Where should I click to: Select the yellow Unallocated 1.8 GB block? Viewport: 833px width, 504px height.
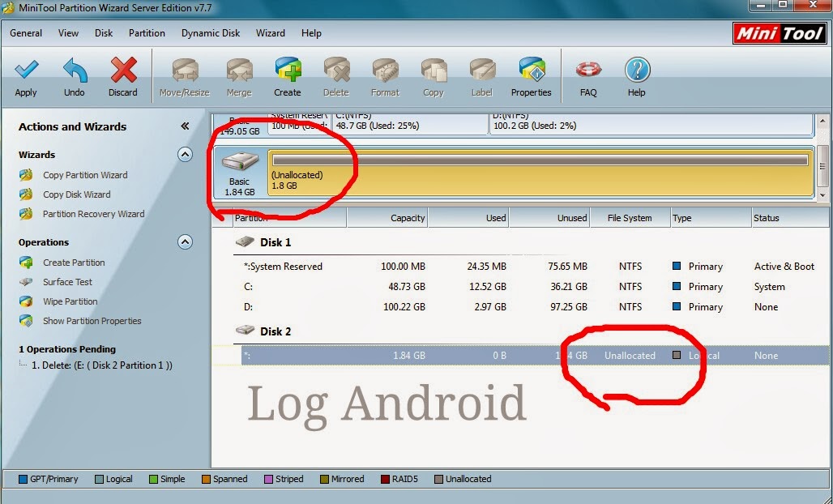click(540, 173)
